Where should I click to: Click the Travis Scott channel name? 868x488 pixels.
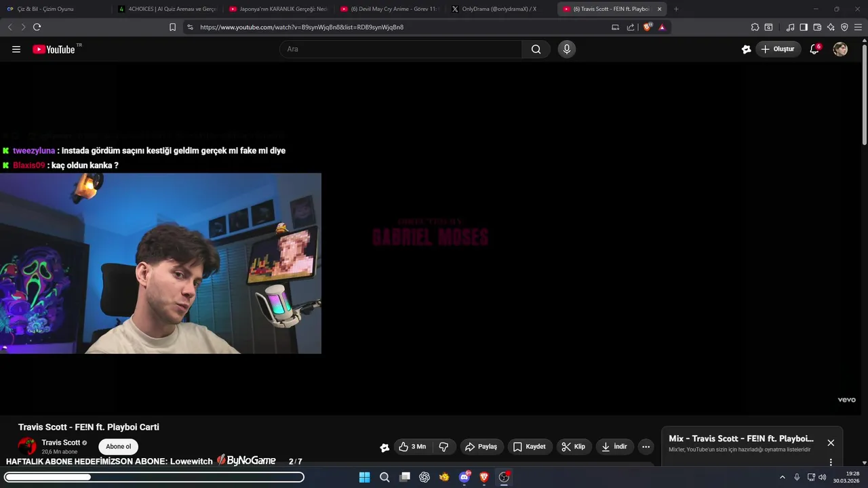pyautogui.click(x=61, y=443)
